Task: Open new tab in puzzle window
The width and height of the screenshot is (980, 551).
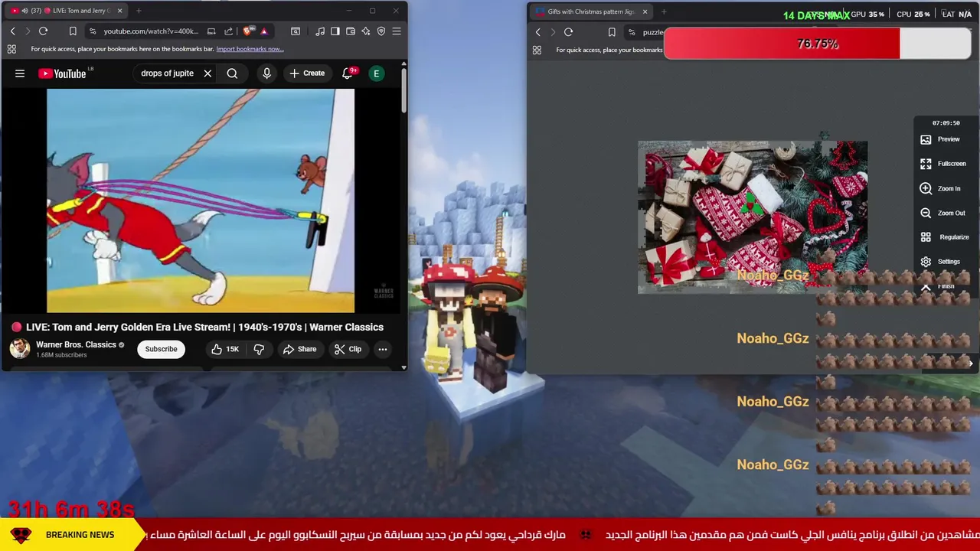Action: coord(664,11)
